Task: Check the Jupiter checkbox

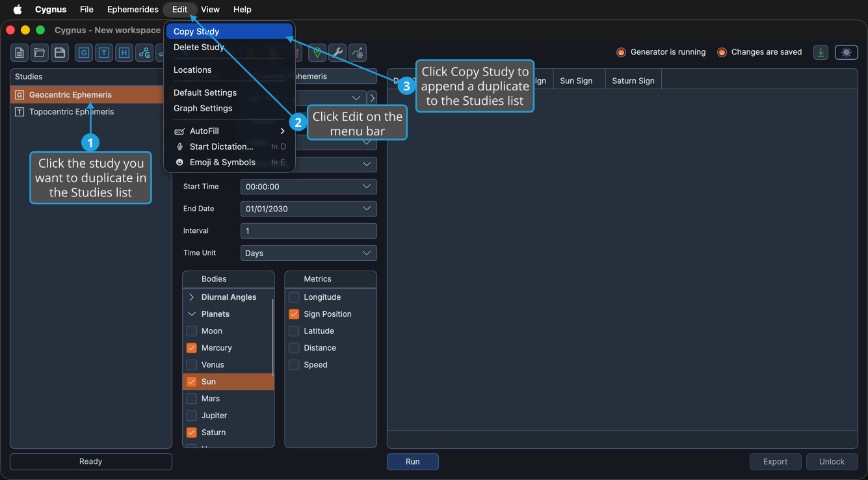Action: (192, 416)
